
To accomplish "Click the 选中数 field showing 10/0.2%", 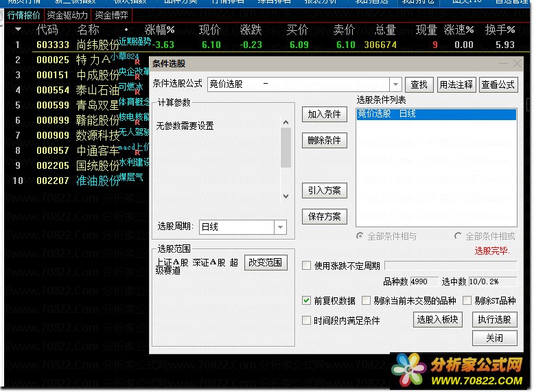I will point(492,281).
